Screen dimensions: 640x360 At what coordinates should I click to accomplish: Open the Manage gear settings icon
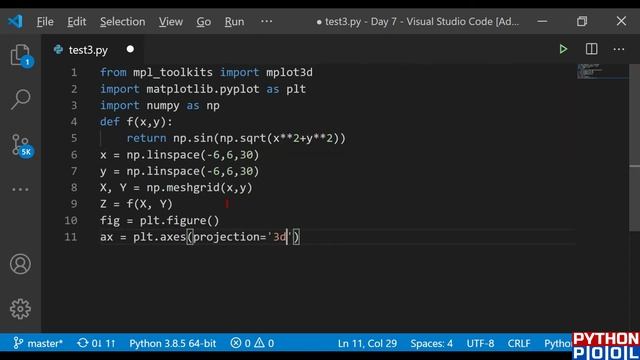[x=20, y=309]
